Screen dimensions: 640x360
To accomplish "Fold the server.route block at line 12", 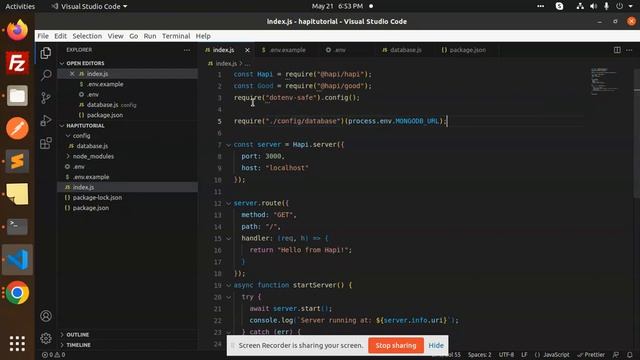I will [x=229, y=203].
